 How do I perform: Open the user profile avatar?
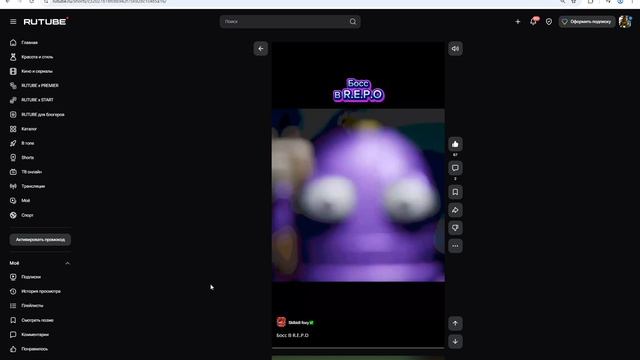(x=625, y=22)
